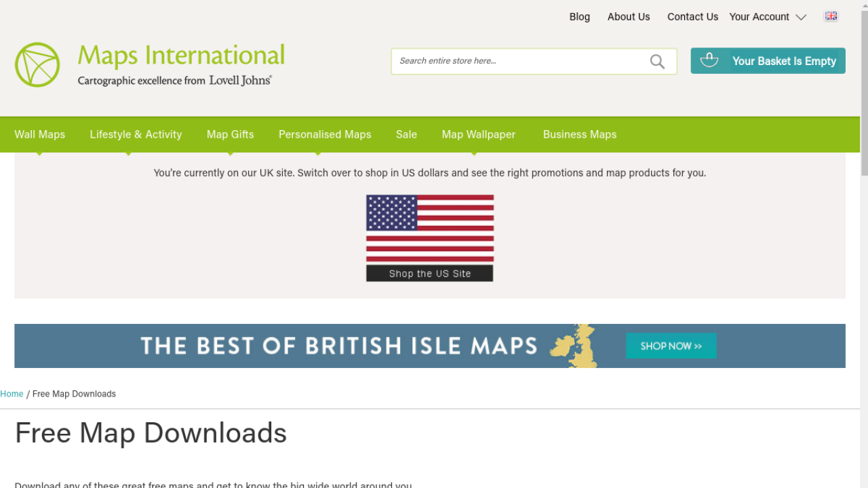Visit the About Us page

click(x=629, y=17)
